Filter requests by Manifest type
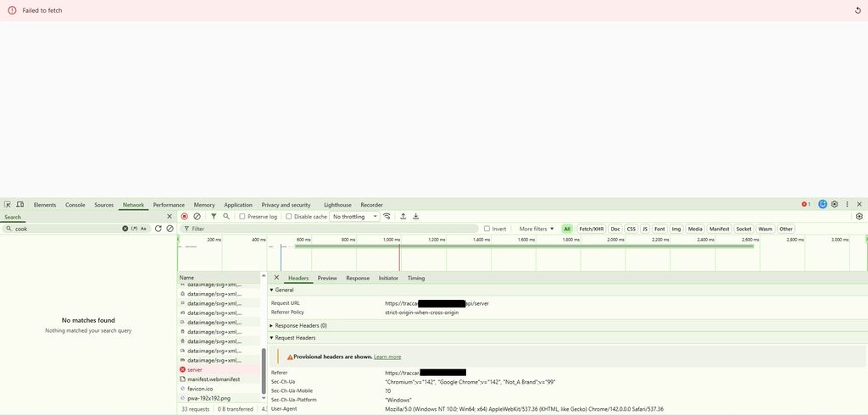This screenshot has height=415, width=868. (x=719, y=229)
